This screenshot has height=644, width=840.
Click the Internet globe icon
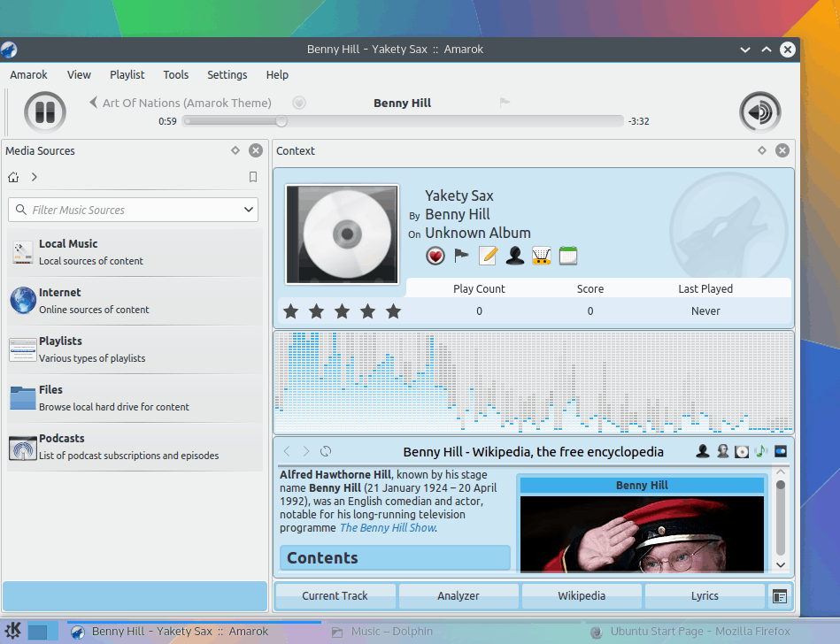click(x=22, y=300)
